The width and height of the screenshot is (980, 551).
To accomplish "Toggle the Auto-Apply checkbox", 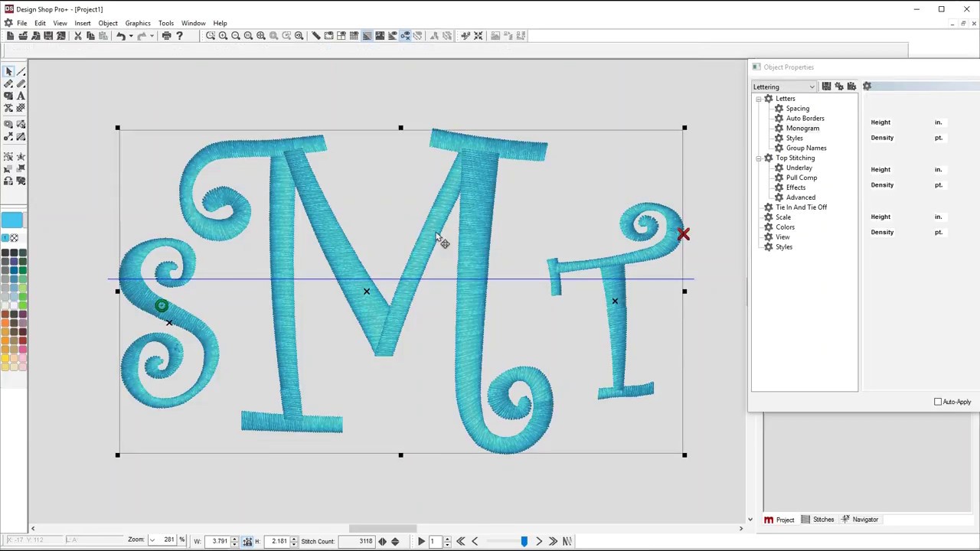I will (938, 402).
